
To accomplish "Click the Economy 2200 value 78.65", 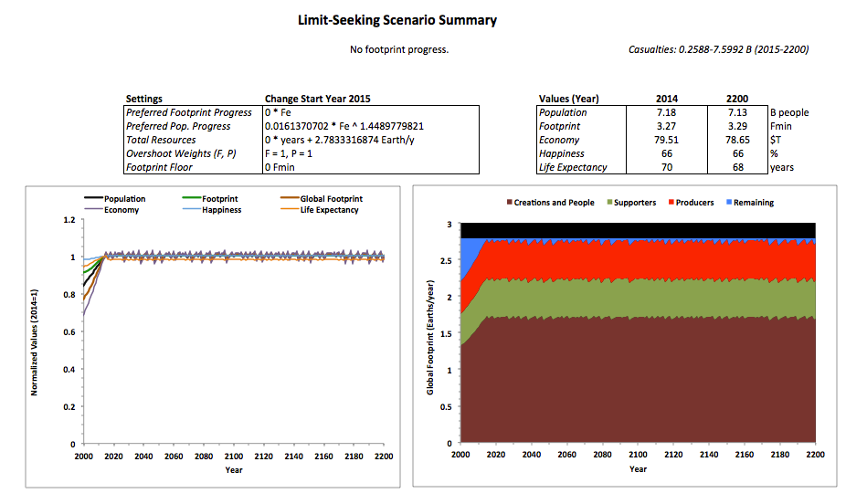I will (736, 140).
